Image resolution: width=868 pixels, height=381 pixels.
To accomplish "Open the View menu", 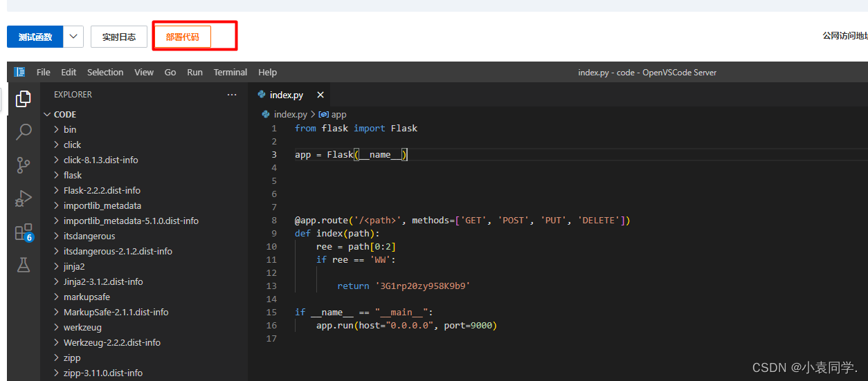I will (144, 72).
